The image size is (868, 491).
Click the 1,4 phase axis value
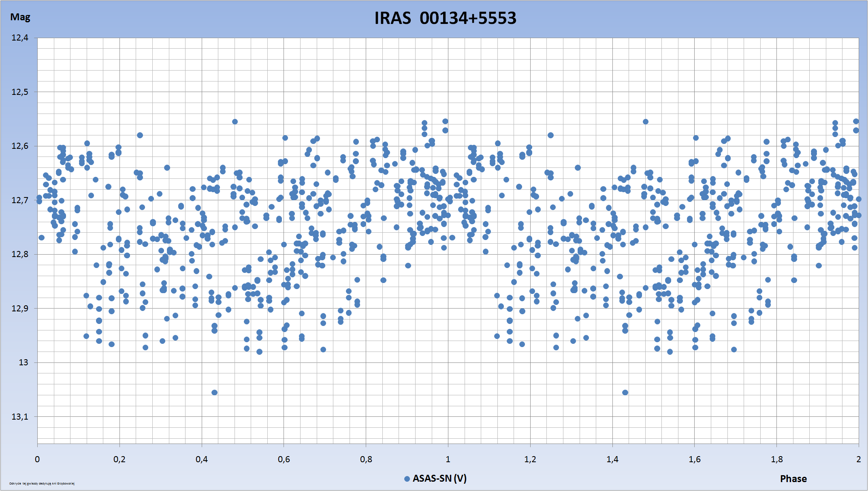coord(612,459)
